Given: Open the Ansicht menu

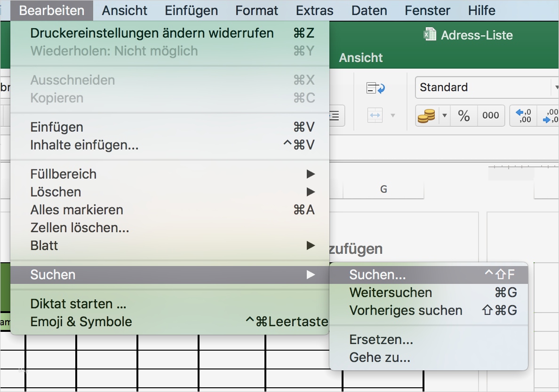Looking at the screenshot, I should [124, 10].
